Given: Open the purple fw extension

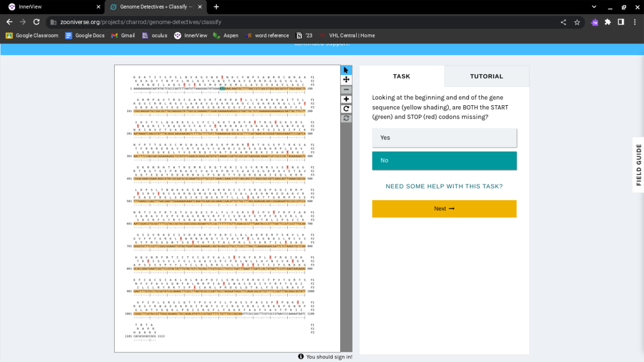Looking at the screenshot, I should click(x=595, y=22).
